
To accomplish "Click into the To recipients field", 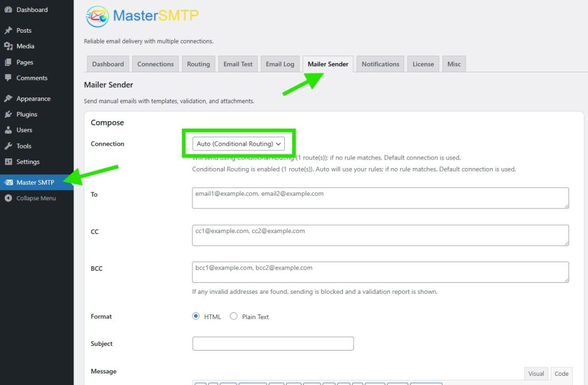I will tap(380, 198).
